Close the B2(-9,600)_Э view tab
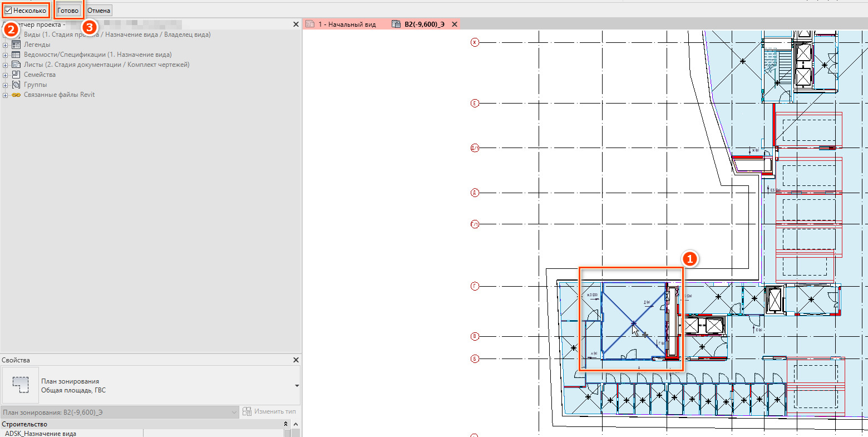 454,24
